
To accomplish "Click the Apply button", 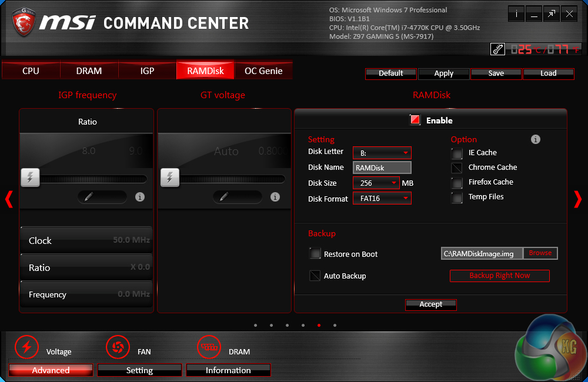I will click(x=443, y=73).
